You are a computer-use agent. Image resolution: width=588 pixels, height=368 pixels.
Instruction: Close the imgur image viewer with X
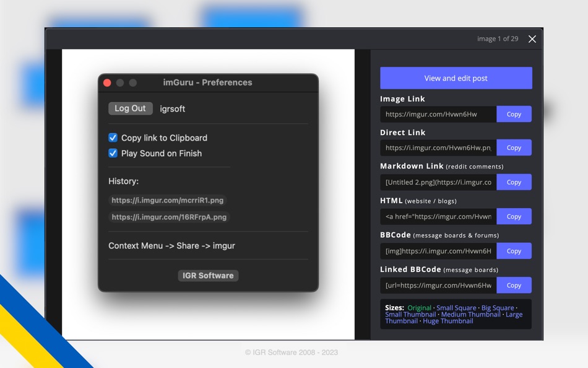(x=532, y=39)
